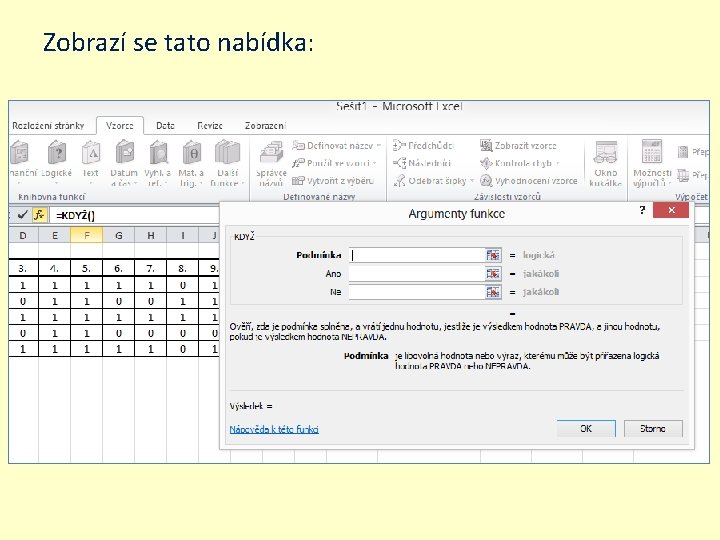Select column D header
720x540 pixels.
click(x=23, y=236)
